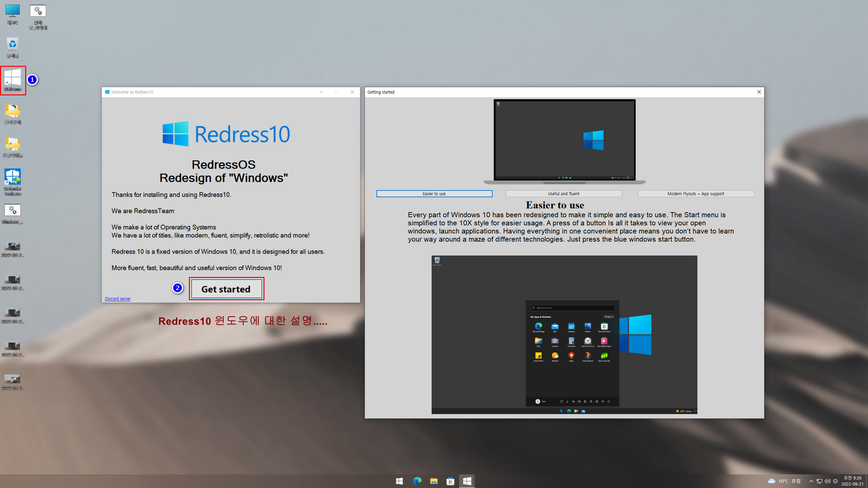Click the "We are RedressTeam" text line

click(x=143, y=211)
